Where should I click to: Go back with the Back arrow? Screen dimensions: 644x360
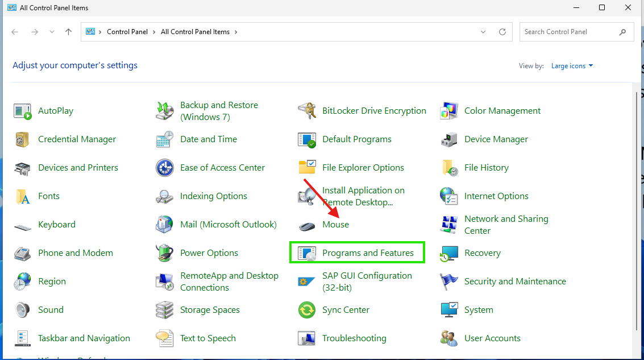point(15,32)
